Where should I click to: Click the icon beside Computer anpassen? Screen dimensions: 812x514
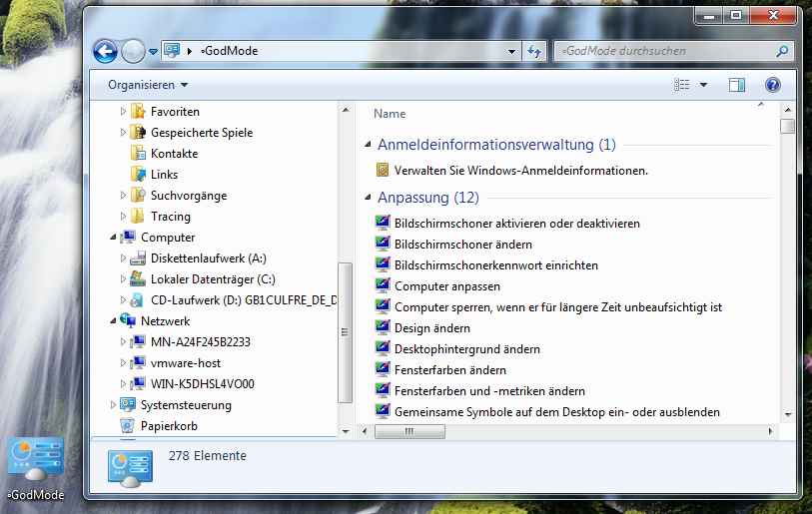383,285
